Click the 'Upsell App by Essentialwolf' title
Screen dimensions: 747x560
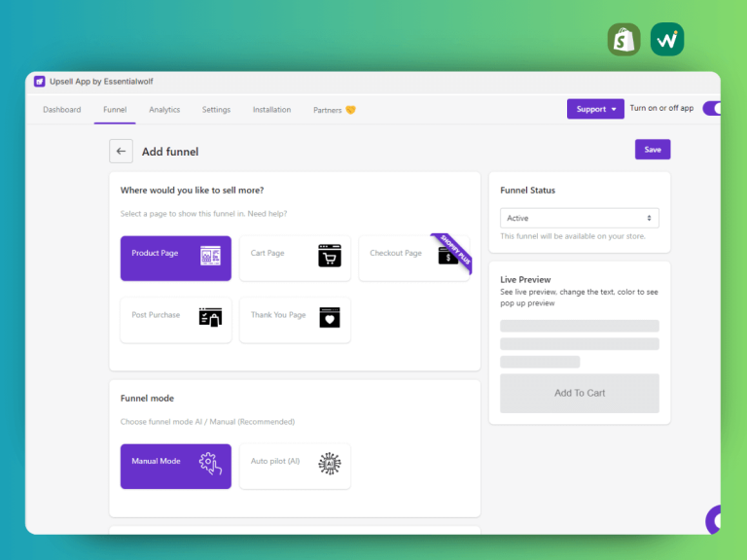tap(101, 82)
